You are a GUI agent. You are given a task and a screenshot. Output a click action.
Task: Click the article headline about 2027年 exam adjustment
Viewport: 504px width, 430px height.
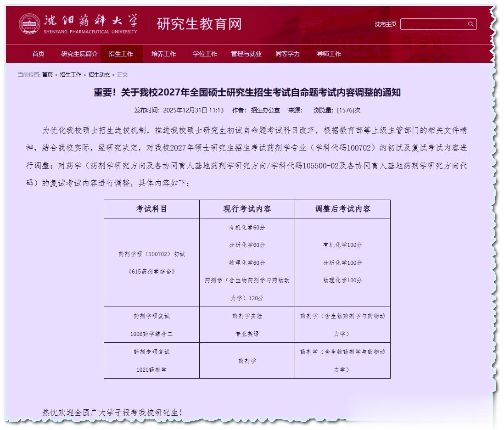click(x=247, y=93)
